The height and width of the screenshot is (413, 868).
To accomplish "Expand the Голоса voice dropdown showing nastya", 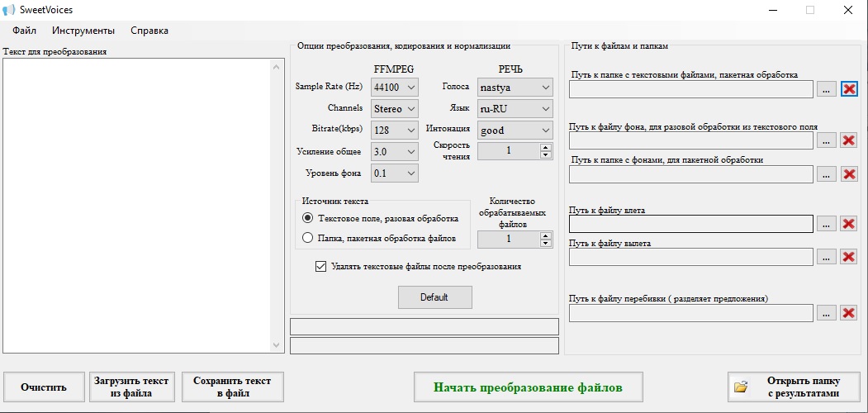I will [x=515, y=88].
